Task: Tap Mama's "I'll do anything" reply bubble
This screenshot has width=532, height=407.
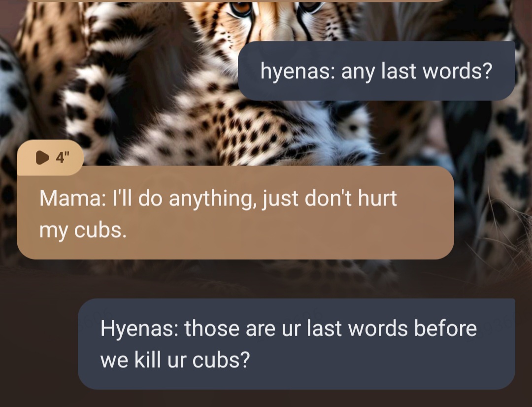Action: pos(235,213)
